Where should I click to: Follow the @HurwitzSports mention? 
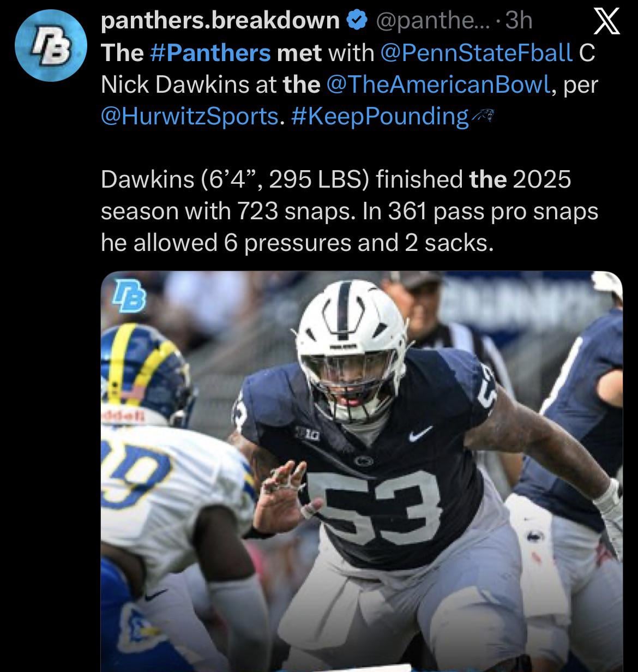click(189, 116)
